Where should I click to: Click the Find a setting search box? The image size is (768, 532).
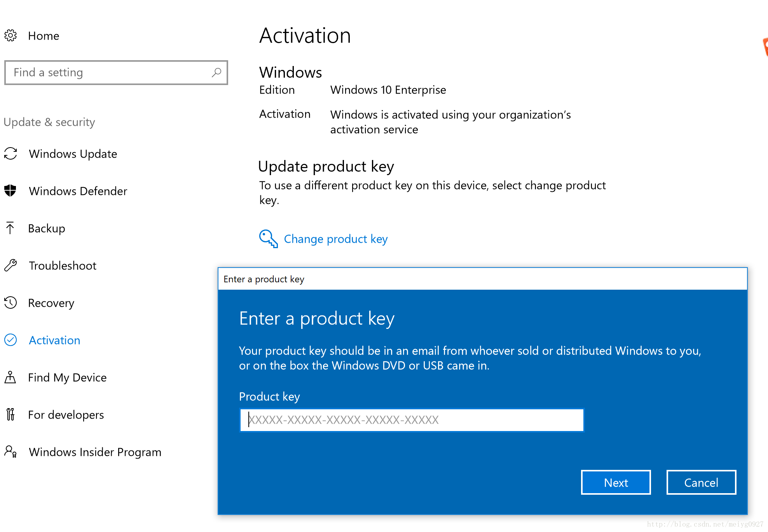point(116,72)
